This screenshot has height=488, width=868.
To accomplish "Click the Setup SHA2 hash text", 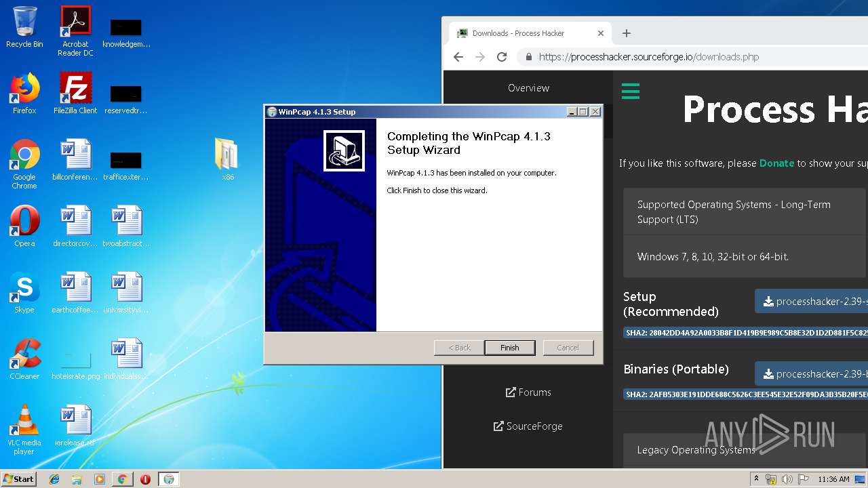I will click(x=746, y=333).
